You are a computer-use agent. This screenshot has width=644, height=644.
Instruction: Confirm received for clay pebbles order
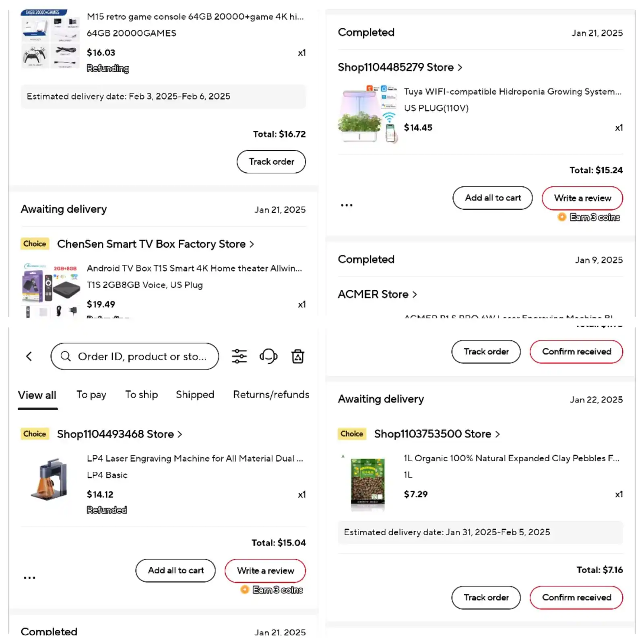[x=576, y=598]
